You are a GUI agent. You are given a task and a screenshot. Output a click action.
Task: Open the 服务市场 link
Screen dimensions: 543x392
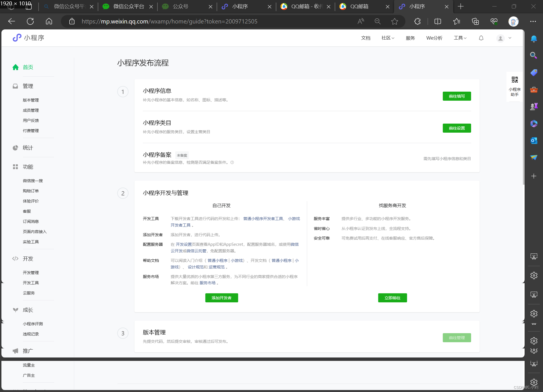pyautogui.click(x=208, y=283)
